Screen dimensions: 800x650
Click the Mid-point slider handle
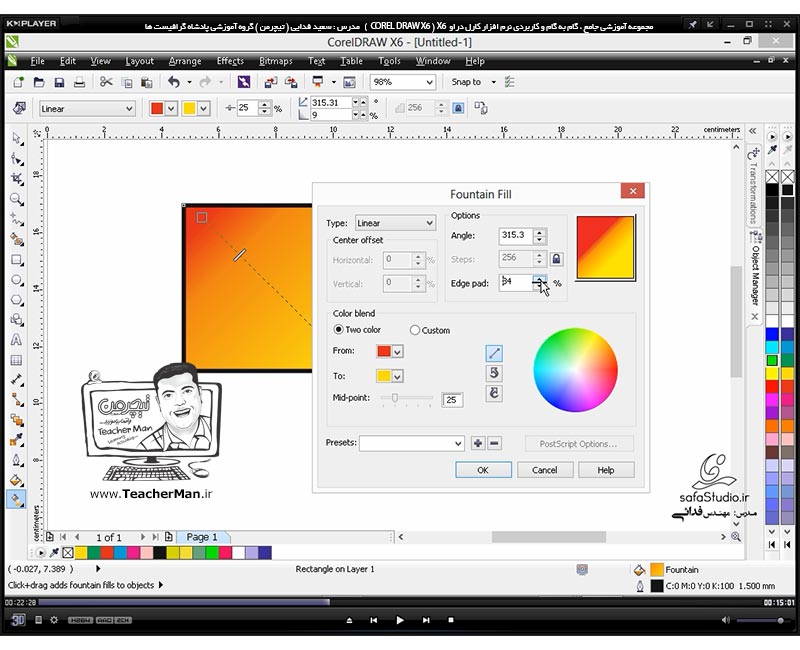pos(395,397)
